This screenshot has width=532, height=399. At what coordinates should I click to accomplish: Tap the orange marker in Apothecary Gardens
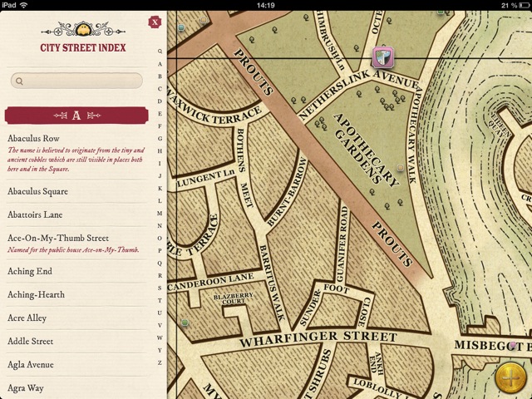401,169
